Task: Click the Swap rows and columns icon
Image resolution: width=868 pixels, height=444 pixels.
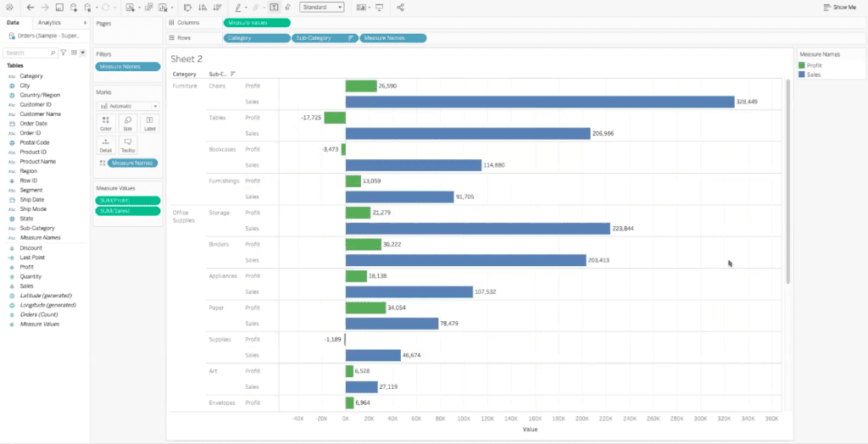Action: pos(187,8)
